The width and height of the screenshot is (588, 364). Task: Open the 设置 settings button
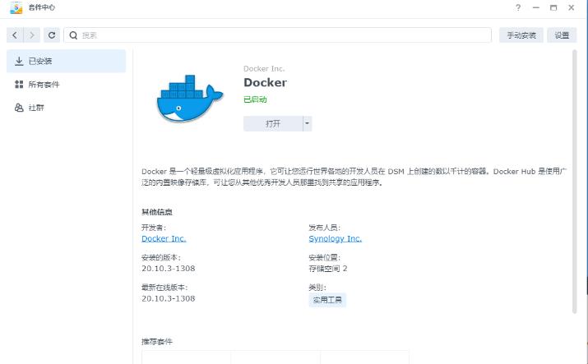click(x=562, y=35)
